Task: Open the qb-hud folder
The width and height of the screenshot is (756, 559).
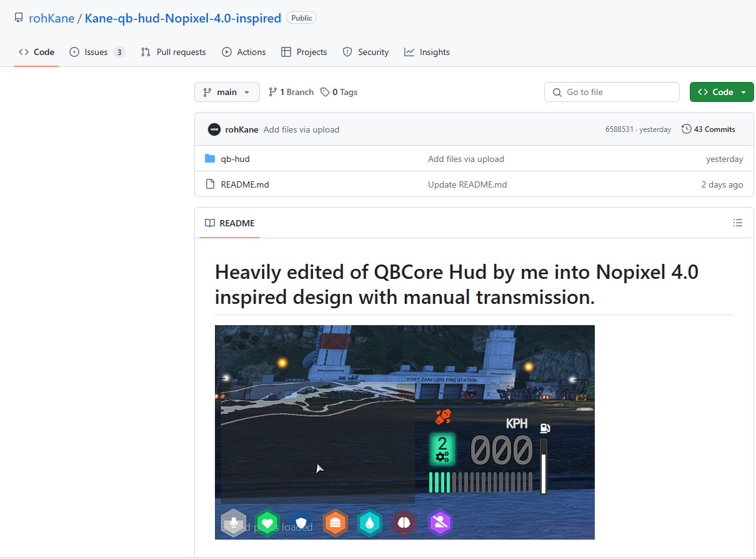Action: pyautogui.click(x=235, y=159)
